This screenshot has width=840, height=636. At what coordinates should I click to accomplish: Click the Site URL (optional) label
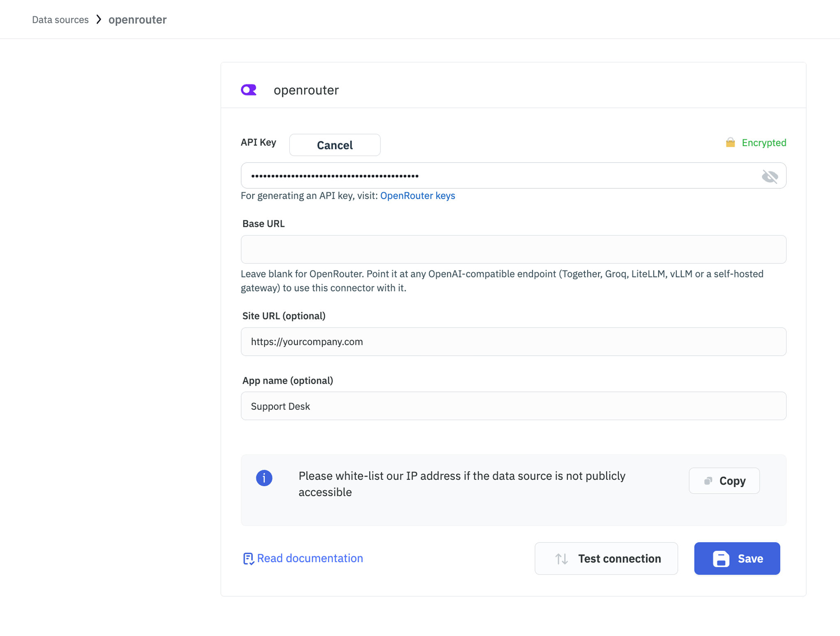(284, 316)
